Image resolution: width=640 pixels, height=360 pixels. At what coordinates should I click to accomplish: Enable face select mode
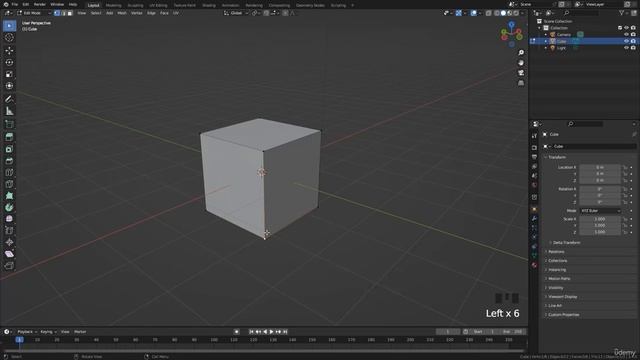coord(70,13)
